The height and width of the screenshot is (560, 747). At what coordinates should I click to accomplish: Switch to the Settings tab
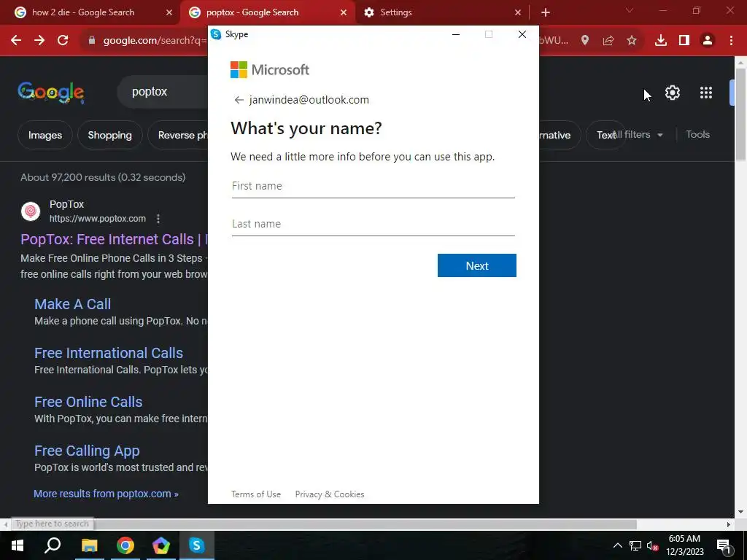[396, 12]
